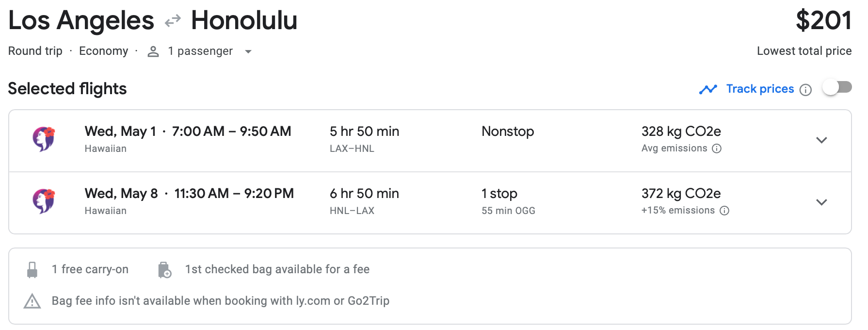The image size is (868, 330).
Task: Click the Track prices link
Action: click(760, 89)
